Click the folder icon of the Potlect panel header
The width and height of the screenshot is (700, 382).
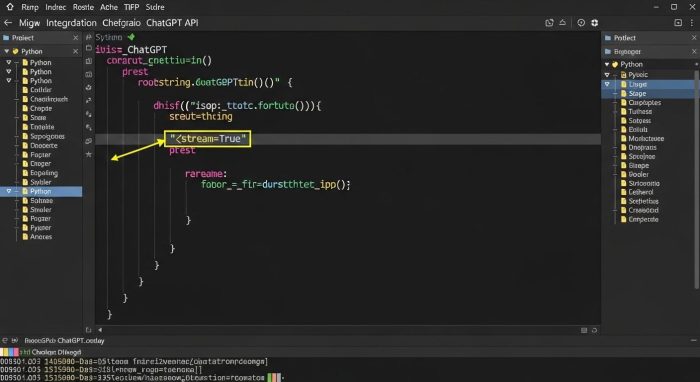pyautogui.click(x=608, y=38)
